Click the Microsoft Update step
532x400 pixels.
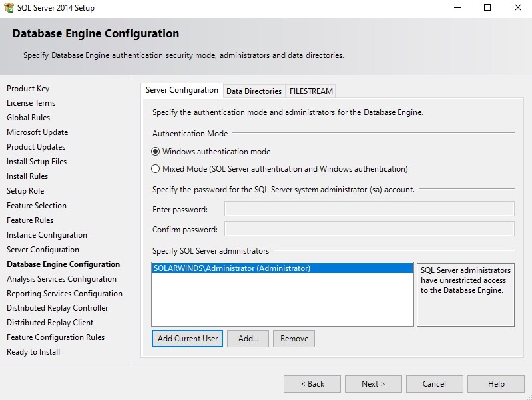click(x=37, y=132)
